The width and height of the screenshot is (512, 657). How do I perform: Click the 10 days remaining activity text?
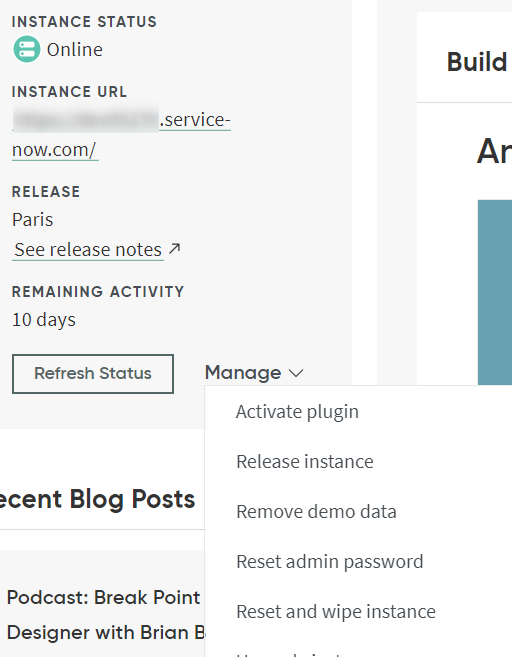44,320
